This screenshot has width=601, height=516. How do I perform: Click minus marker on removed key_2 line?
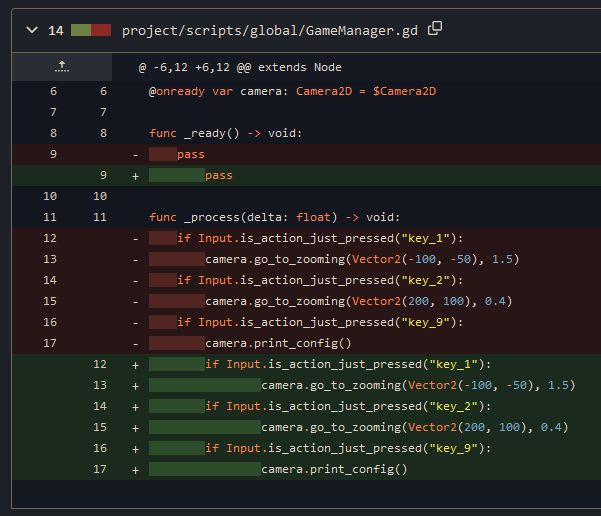pos(135,280)
